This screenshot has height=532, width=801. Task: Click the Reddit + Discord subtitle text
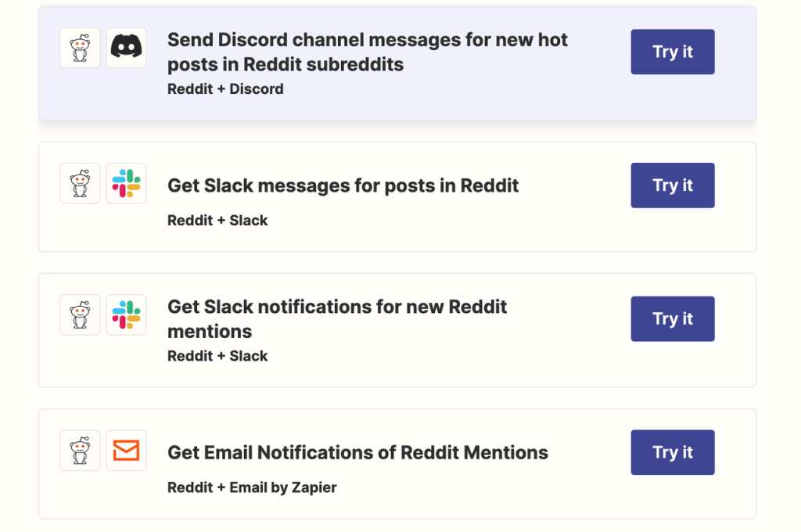click(225, 88)
